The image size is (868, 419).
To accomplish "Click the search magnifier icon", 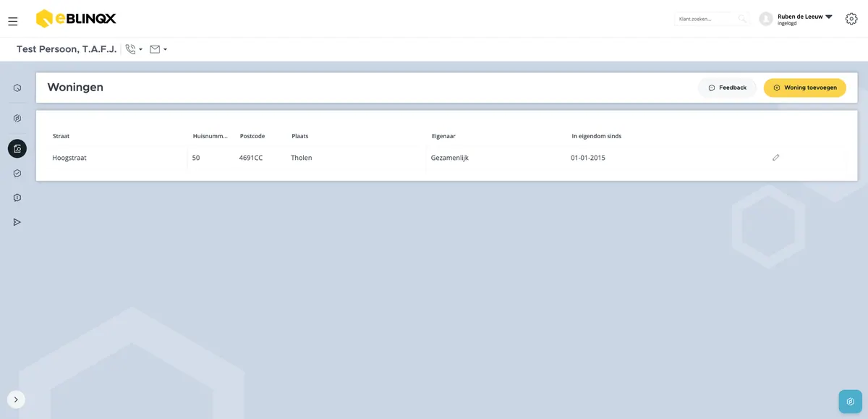I will pos(741,19).
